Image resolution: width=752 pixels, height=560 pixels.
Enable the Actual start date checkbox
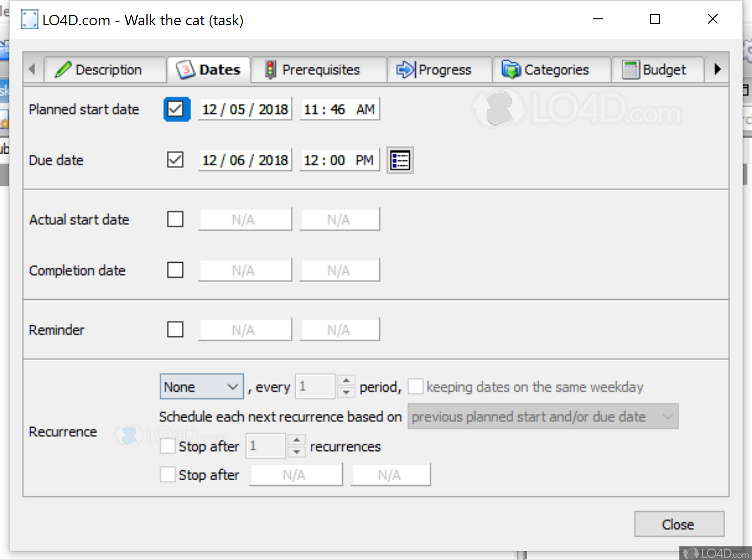point(175,219)
